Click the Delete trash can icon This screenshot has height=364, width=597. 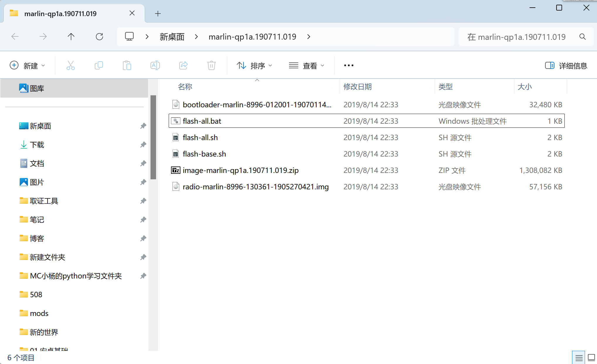211,65
